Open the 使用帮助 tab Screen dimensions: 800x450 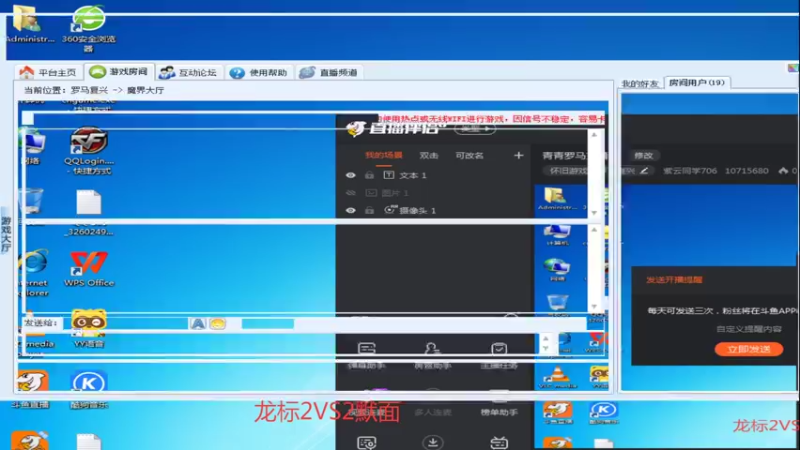click(x=259, y=72)
